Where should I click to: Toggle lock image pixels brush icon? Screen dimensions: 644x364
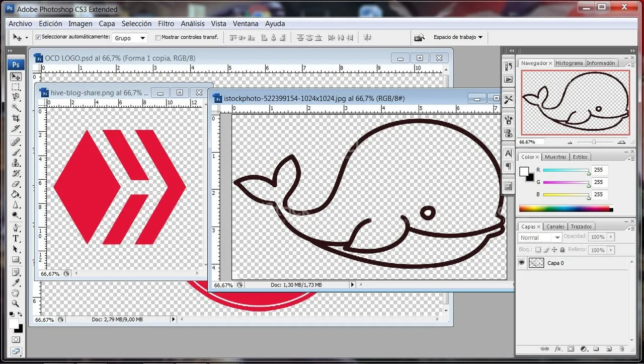coord(546,250)
